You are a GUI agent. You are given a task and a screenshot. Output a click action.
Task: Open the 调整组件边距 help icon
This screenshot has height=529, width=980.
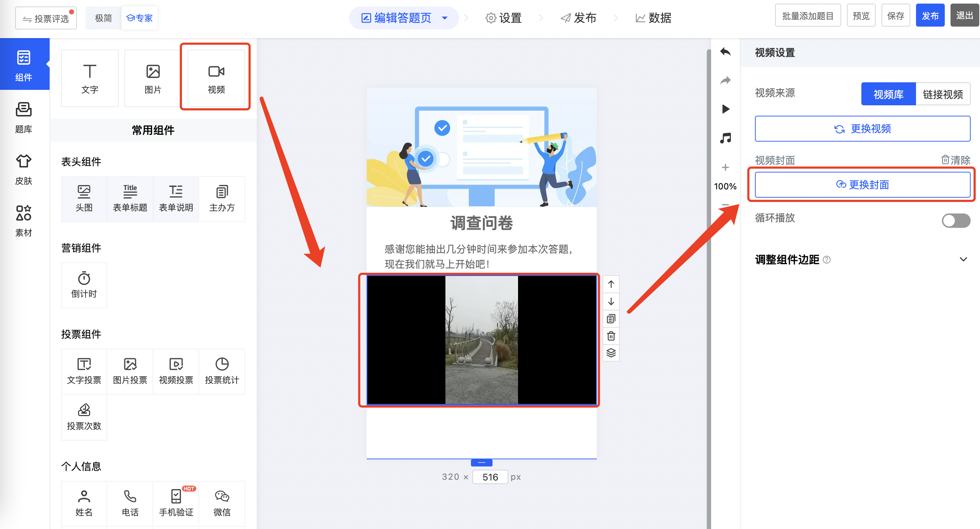pyautogui.click(x=827, y=260)
